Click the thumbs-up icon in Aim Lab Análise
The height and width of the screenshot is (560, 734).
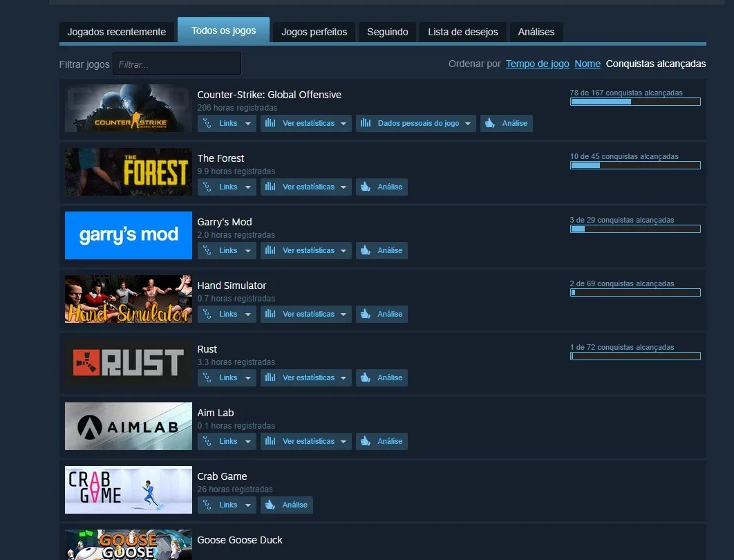pos(366,442)
